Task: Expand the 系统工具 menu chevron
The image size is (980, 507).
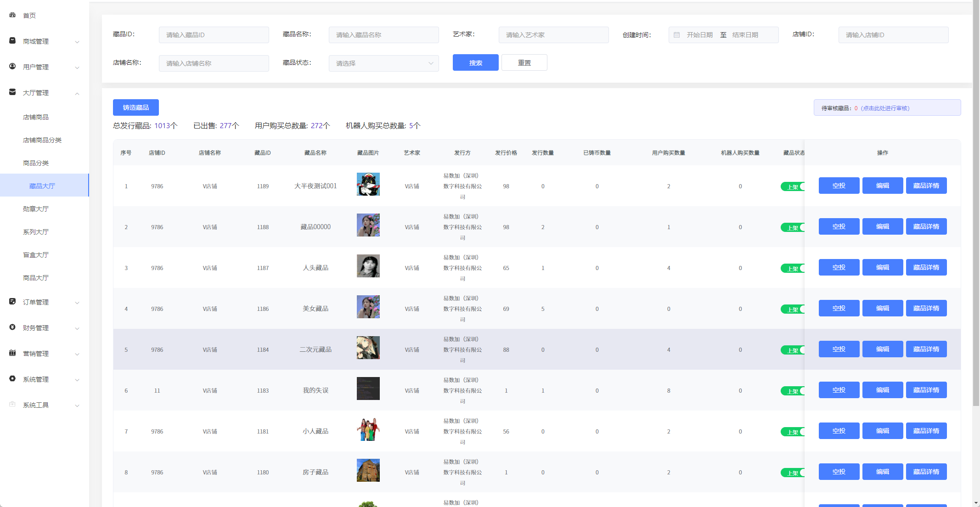Action: click(77, 406)
